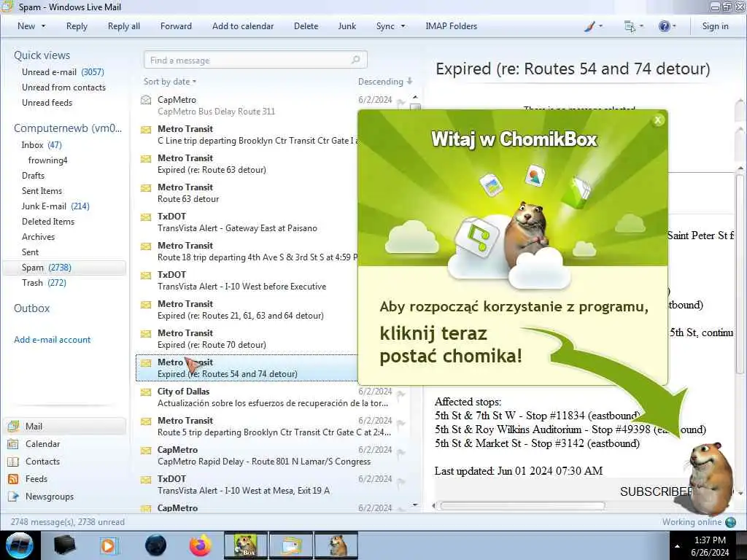Screen dimensions: 747x560
Task: Show hidden system tray icons
Action: click(677, 546)
